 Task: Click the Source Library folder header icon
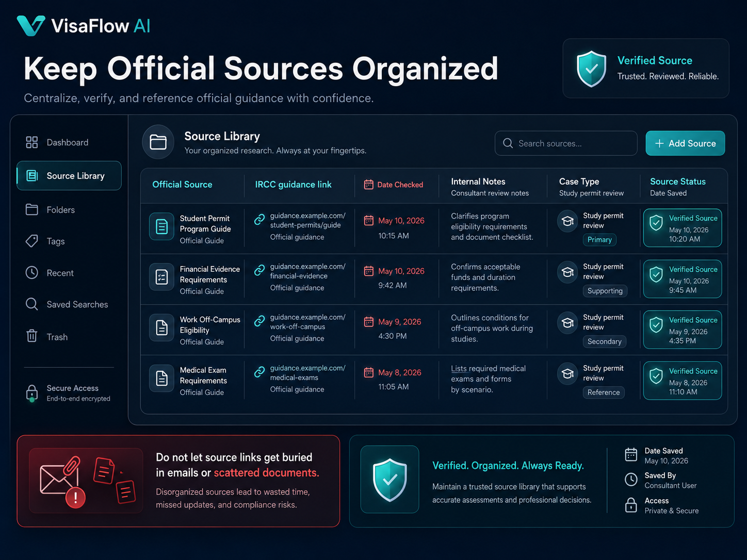[x=158, y=142]
